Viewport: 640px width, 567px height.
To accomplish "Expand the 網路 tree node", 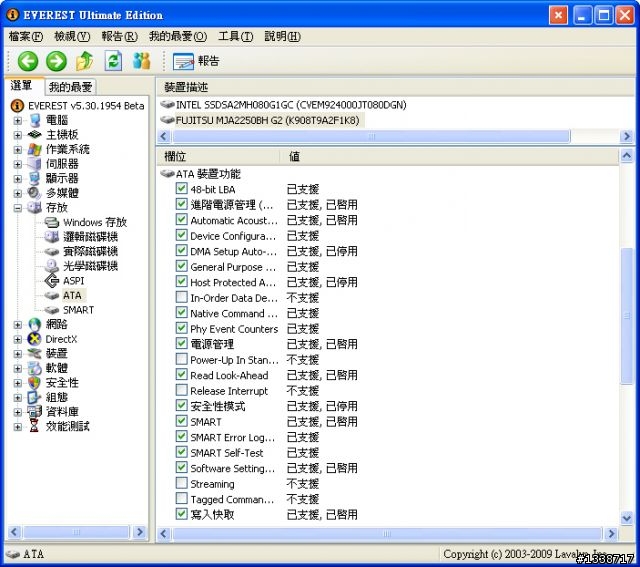I will (x=18, y=325).
